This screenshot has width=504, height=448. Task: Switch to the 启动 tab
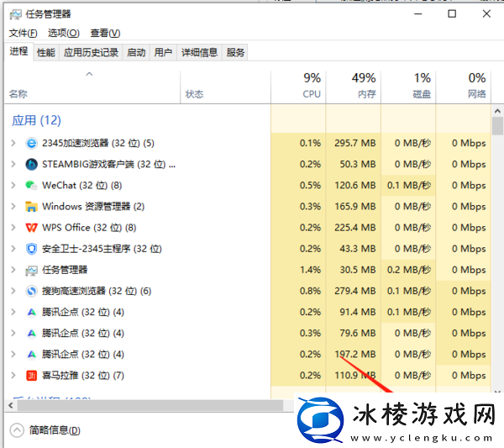[136, 52]
